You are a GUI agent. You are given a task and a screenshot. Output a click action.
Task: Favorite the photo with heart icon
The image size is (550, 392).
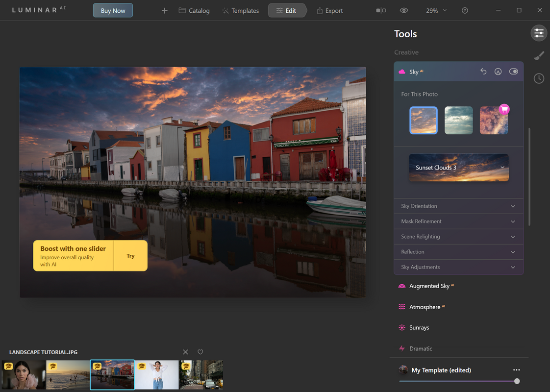pyautogui.click(x=200, y=352)
